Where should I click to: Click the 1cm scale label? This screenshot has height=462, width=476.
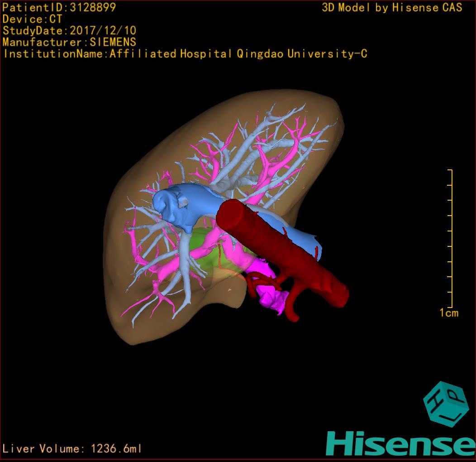click(448, 313)
